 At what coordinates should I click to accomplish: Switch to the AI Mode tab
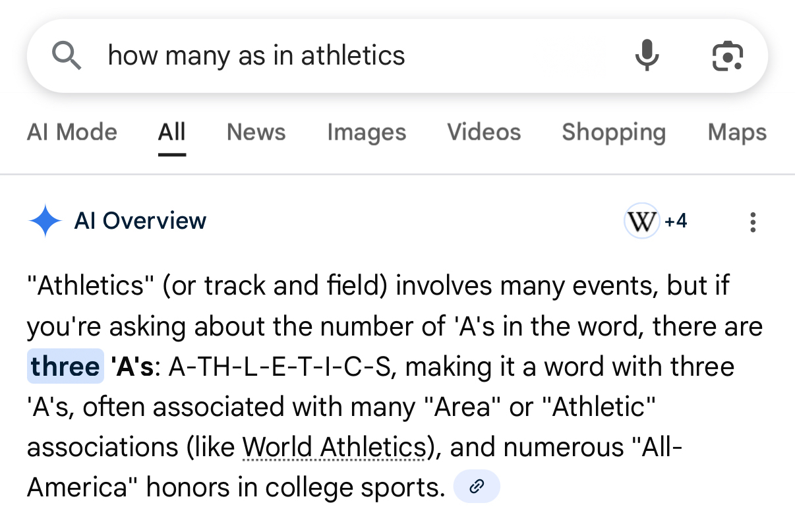click(72, 132)
